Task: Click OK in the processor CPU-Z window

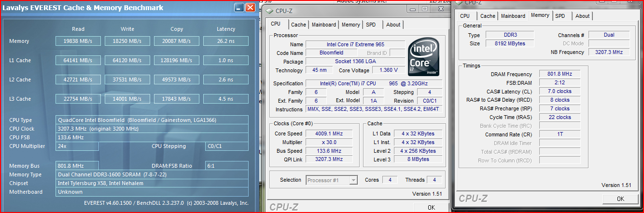Action: pyautogui.click(x=431, y=207)
